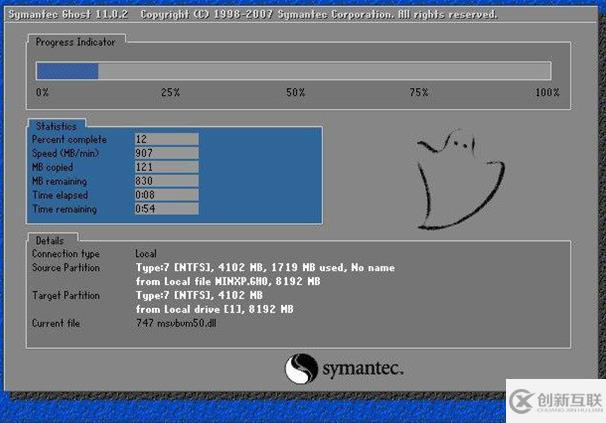
Task: Click the 50% progress label
Action: pyautogui.click(x=296, y=92)
